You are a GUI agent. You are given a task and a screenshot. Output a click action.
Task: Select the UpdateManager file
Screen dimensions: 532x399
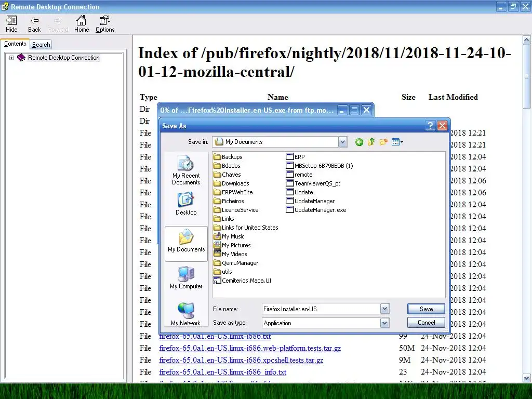[310, 201]
